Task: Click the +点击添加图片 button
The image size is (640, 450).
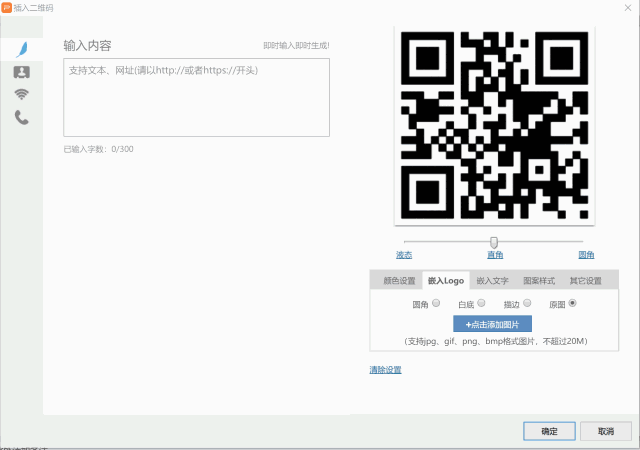Action: (492, 324)
